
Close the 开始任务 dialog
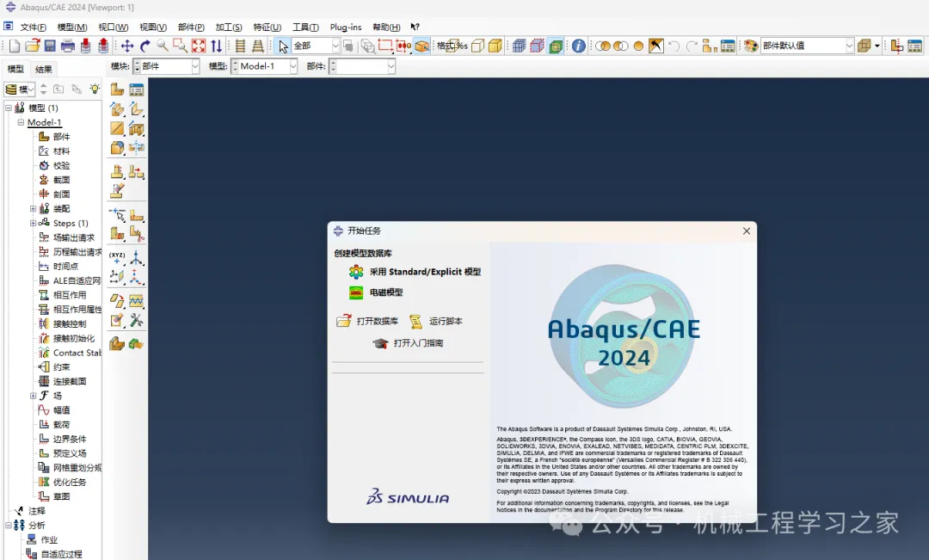(747, 231)
